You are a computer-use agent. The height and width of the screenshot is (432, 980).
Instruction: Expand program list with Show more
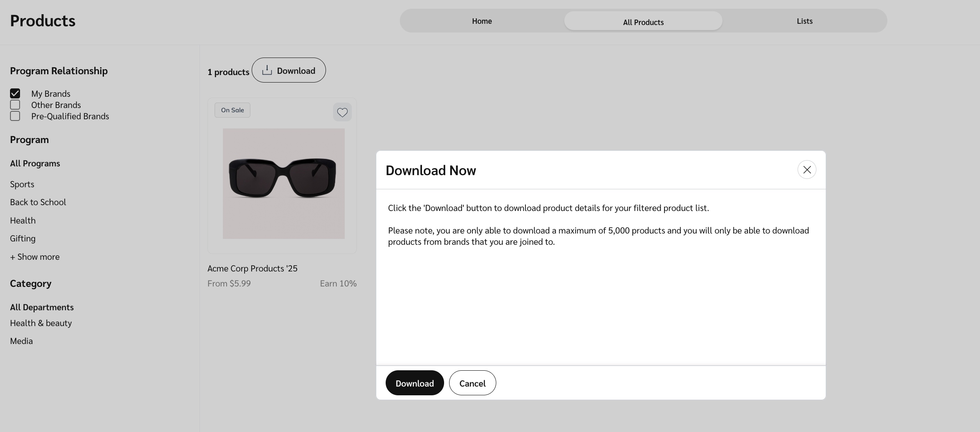[35, 257]
